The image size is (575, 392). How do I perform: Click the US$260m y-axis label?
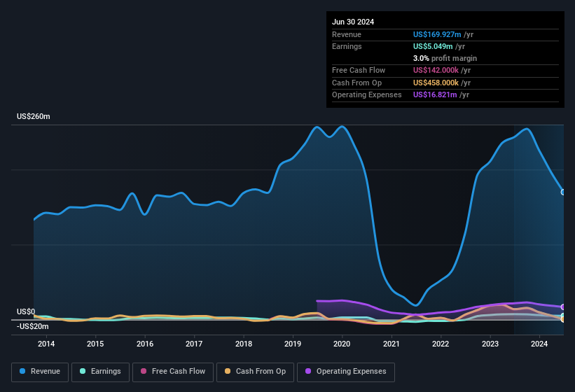coord(34,116)
